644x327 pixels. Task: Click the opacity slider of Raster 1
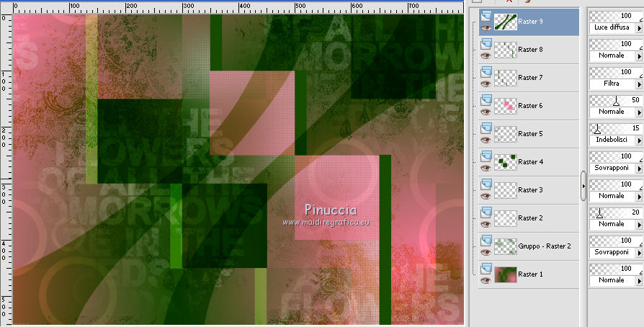pos(616,269)
